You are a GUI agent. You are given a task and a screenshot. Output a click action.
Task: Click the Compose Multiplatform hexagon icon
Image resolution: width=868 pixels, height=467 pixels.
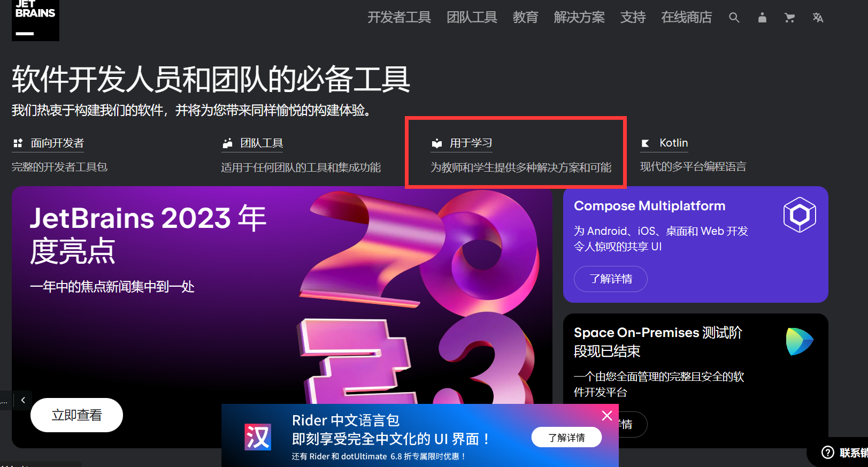800,215
